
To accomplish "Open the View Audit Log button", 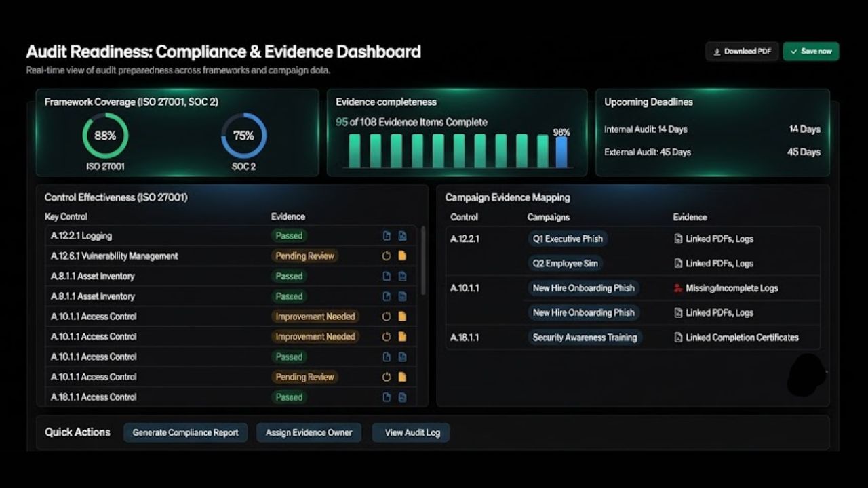I will click(x=412, y=432).
